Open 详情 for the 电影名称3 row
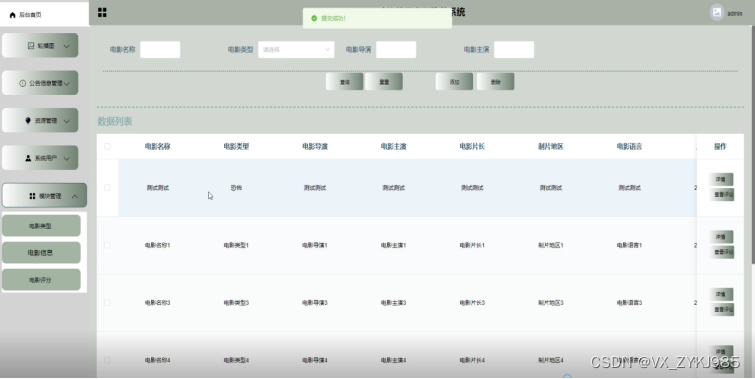755x379 pixels. click(721, 294)
